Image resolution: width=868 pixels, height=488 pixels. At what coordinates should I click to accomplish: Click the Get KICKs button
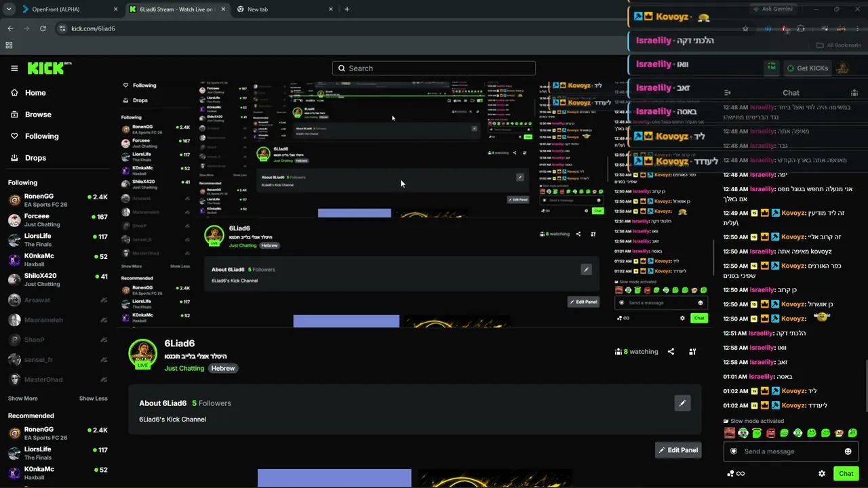pos(806,68)
